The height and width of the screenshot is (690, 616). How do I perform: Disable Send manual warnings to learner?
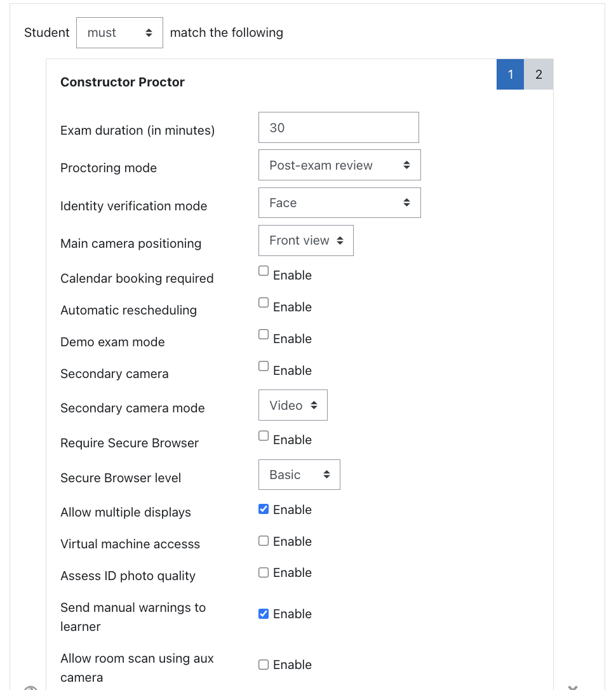[x=264, y=614]
